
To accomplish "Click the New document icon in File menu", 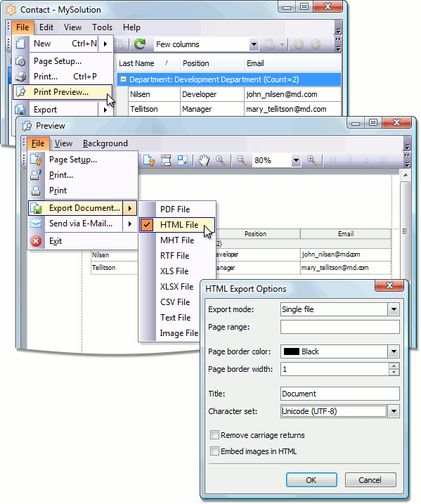I will [x=20, y=44].
